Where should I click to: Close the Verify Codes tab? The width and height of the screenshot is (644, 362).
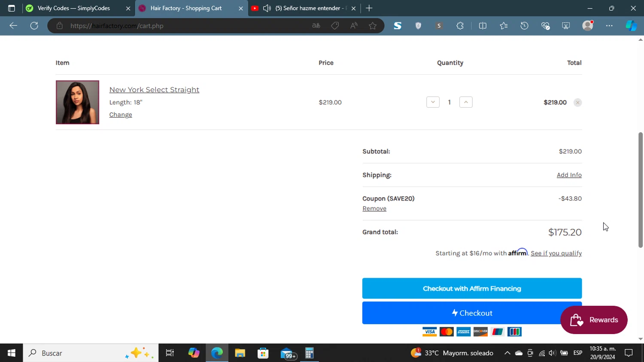(128, 8)
